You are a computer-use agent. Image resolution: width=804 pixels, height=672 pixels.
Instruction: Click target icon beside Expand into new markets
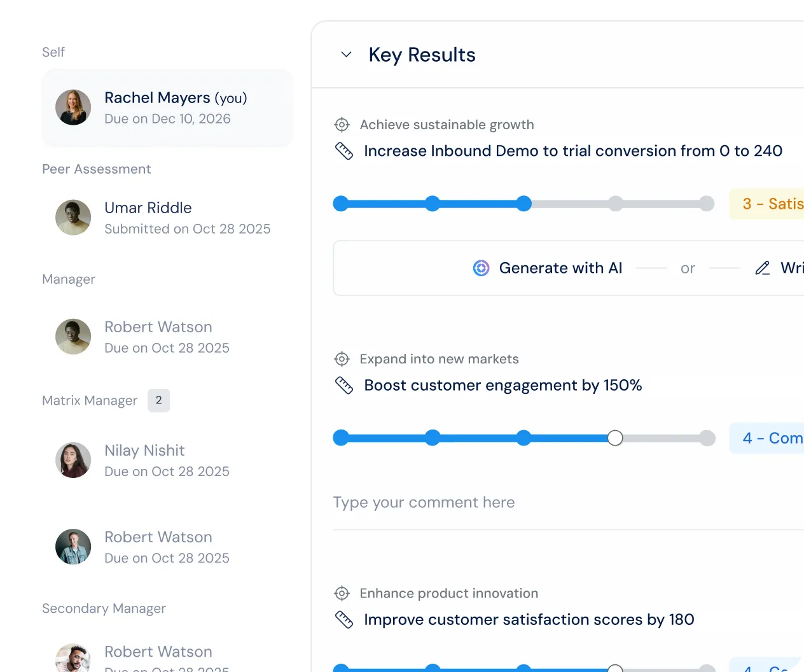(x=342, y=359)
